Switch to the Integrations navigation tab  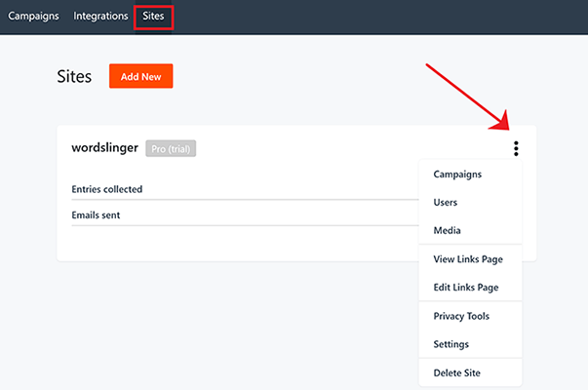tap(100, 17)
